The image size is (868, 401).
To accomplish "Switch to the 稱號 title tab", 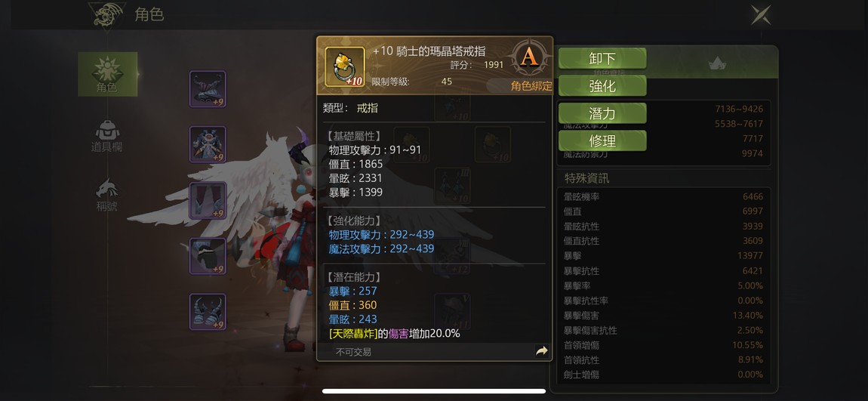I will [x=107, y=195].
